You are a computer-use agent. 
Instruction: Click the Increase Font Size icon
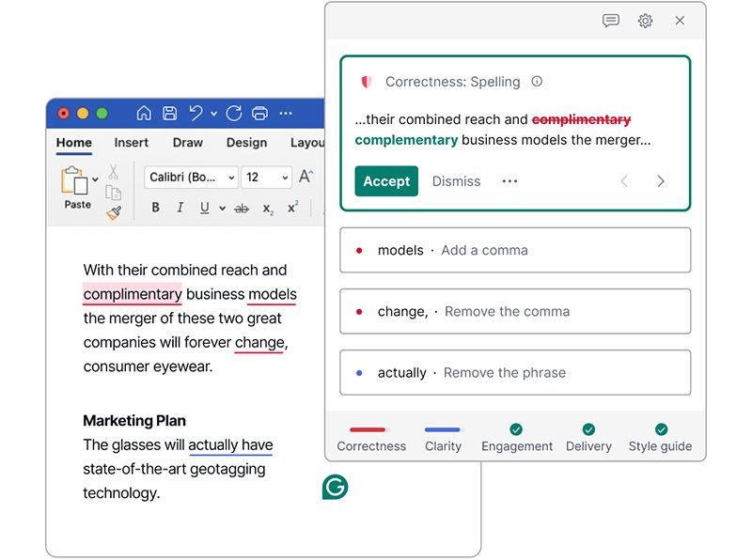(x=306, y=177)
